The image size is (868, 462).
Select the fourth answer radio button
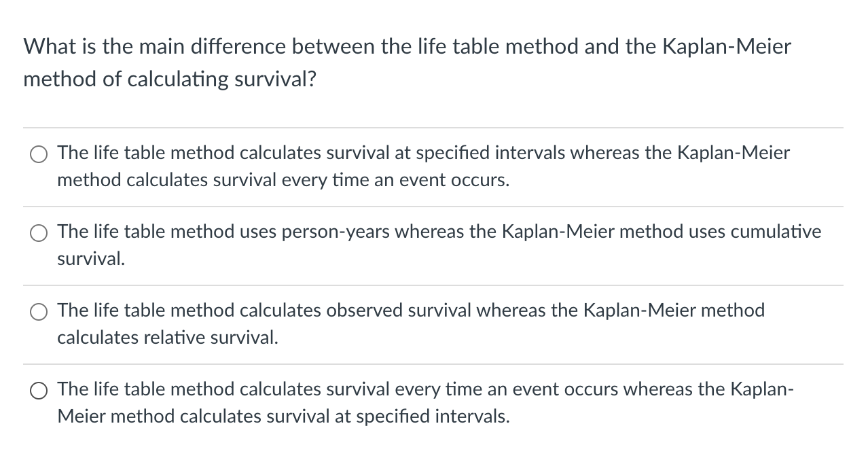39,391
